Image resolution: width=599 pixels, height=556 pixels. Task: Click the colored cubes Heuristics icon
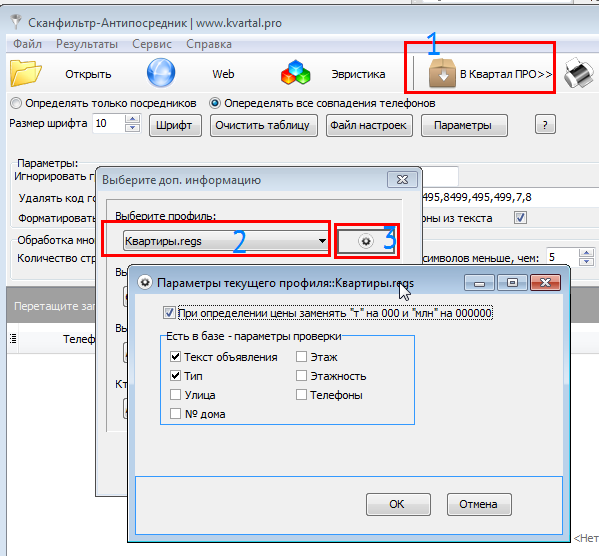295,72
